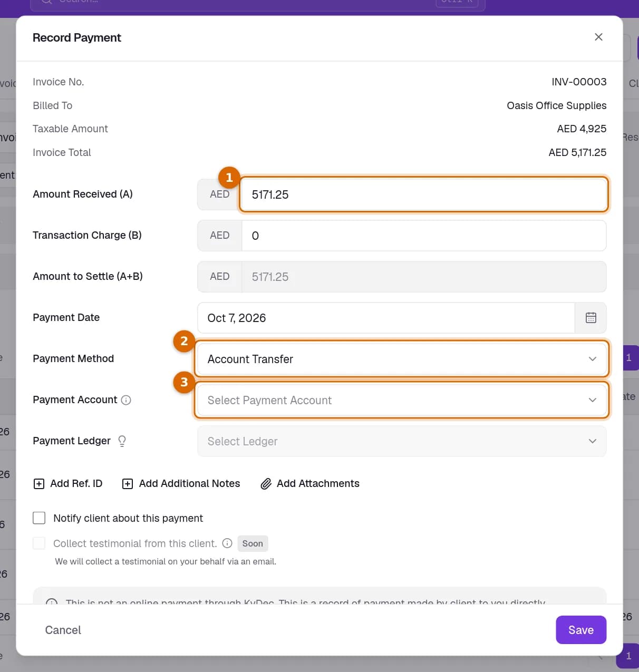Click the Payment Account info icon
This screenshot has width=639, height=672.
click(126, 400)
